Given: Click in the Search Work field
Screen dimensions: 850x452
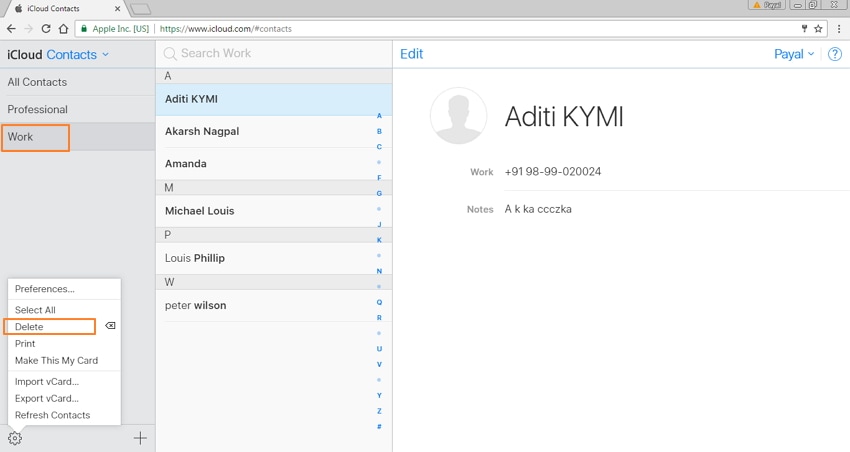Looking at the screenshot, I should point(274,54).
